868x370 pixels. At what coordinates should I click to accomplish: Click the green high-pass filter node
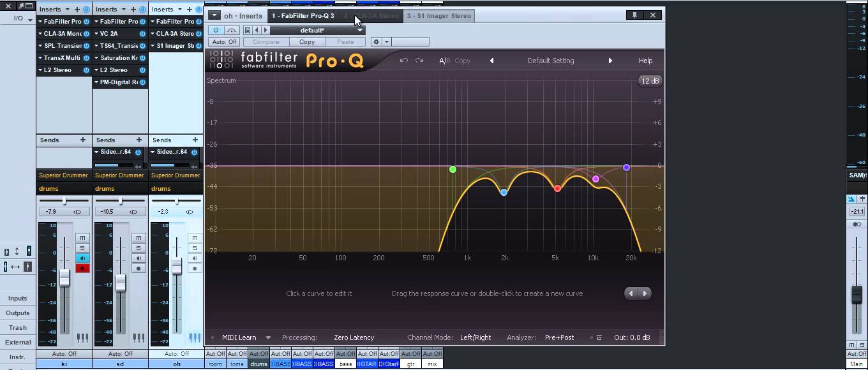pos(453,170)
